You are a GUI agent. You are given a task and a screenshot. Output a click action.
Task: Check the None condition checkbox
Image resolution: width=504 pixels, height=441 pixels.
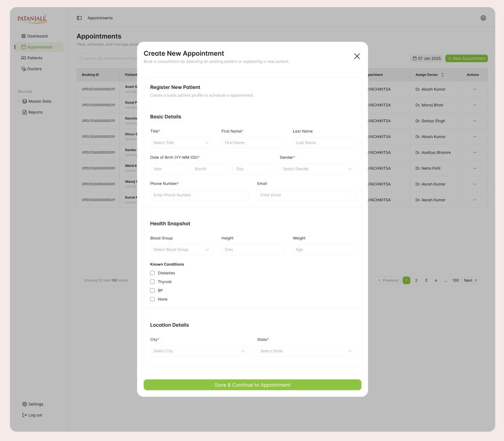click(x=153, y=299)
